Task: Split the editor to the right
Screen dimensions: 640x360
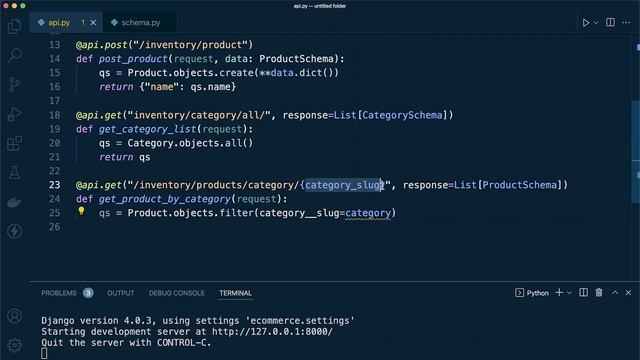Action: tap(610, 22)
